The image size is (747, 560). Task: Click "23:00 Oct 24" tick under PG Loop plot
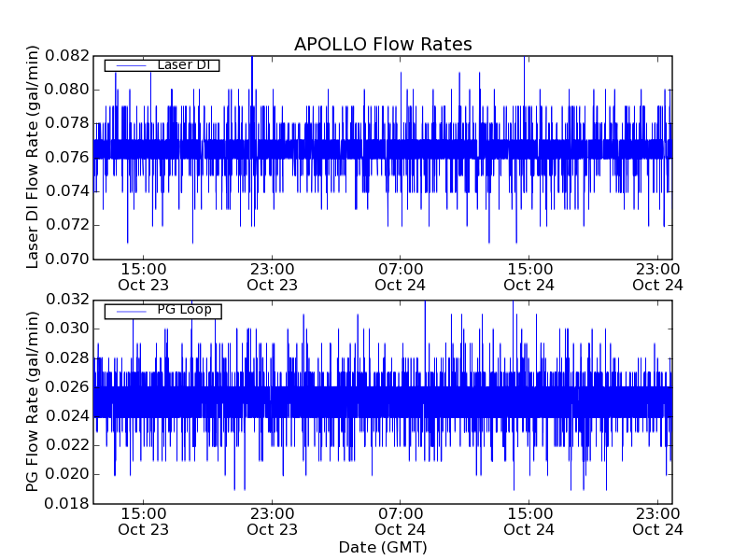[657, 522]
